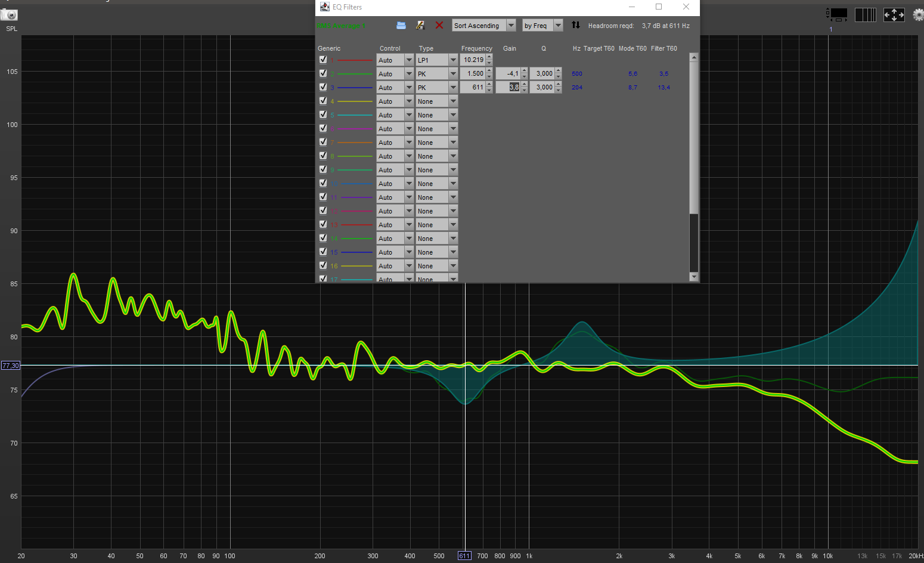The width and height of the screenshot is (924, 563).
Task: Maximize the EQ Filters window
Action: coord(659,7)
